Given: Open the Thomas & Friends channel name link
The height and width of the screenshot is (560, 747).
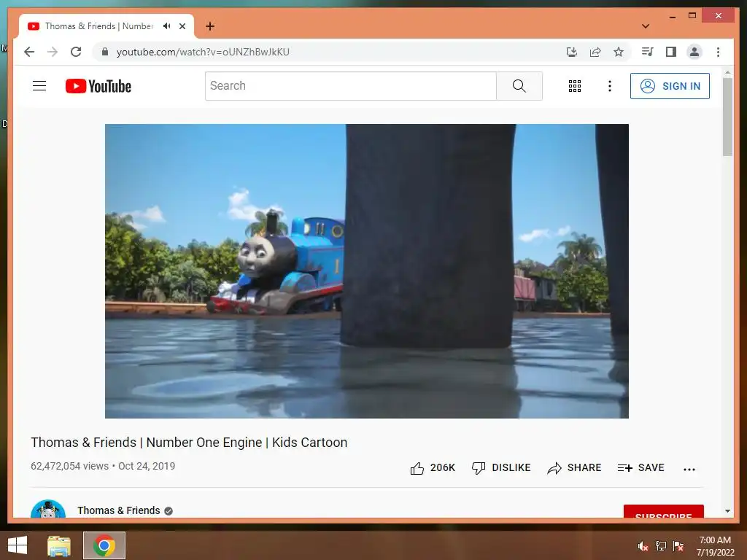Looking at the screenshot, I should tap(119, 510).
